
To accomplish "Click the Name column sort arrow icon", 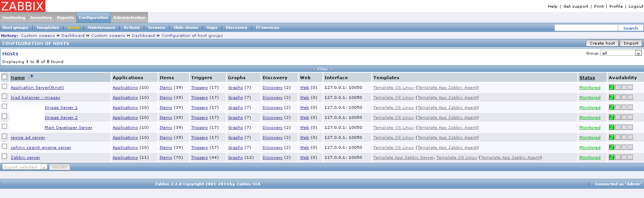I will coord(30,77).
